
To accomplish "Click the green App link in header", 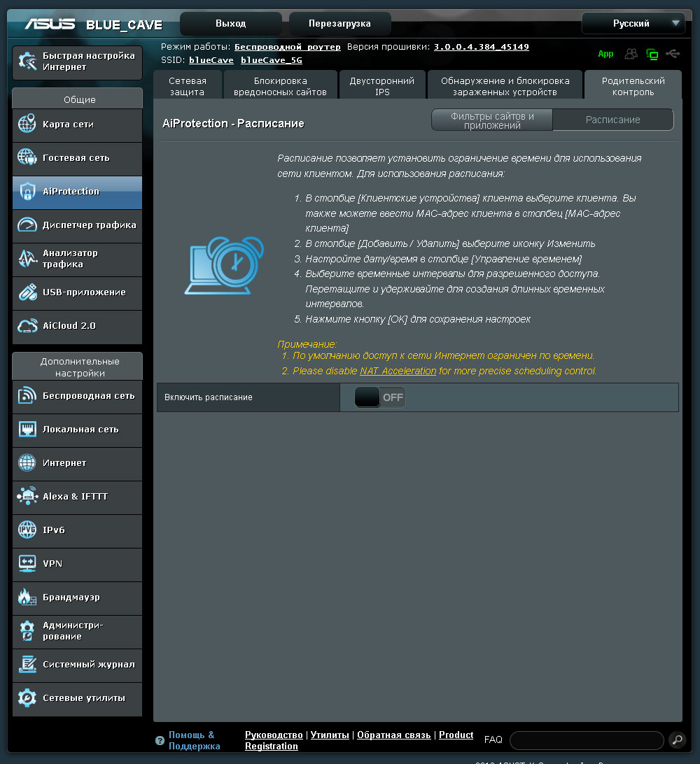I will pyautogui.click(x=605, y=54).
